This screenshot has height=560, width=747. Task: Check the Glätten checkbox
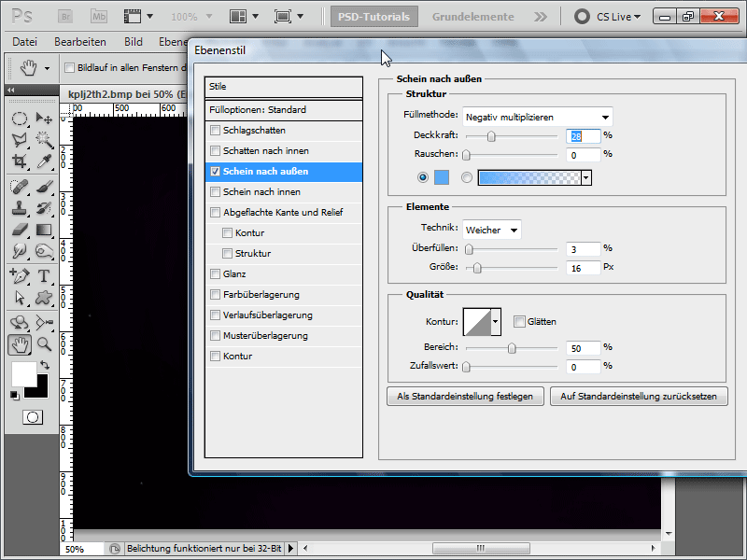(x=519, y=321)
